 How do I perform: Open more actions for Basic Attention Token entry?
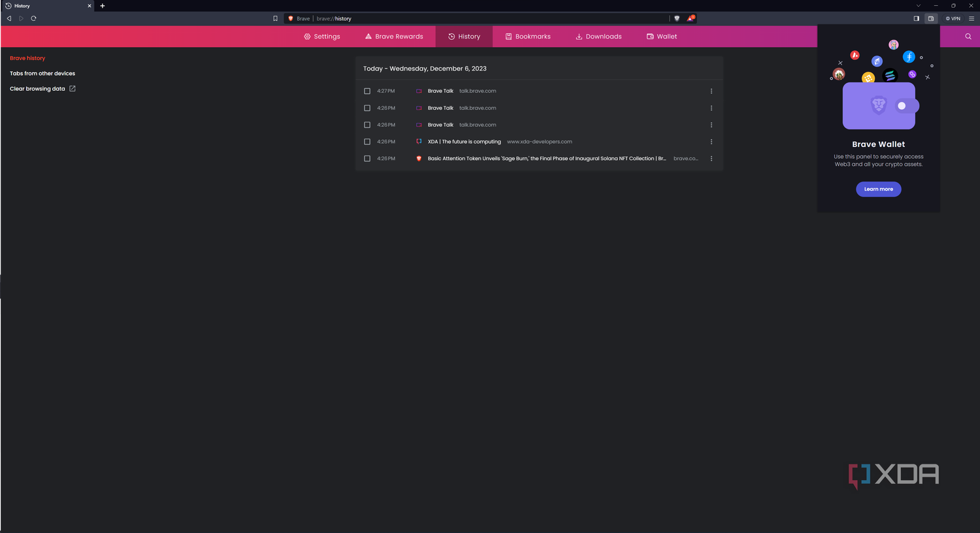point(711,159)
